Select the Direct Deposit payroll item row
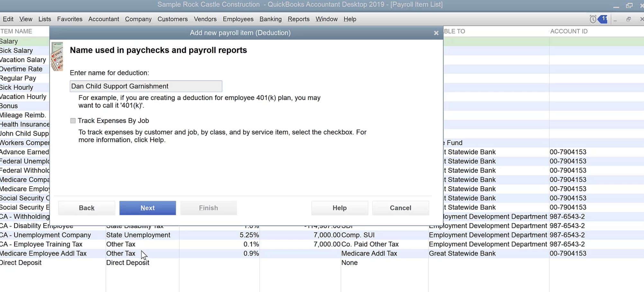Image resolution: width=644 pixels, height=292 pixels. 21,263
